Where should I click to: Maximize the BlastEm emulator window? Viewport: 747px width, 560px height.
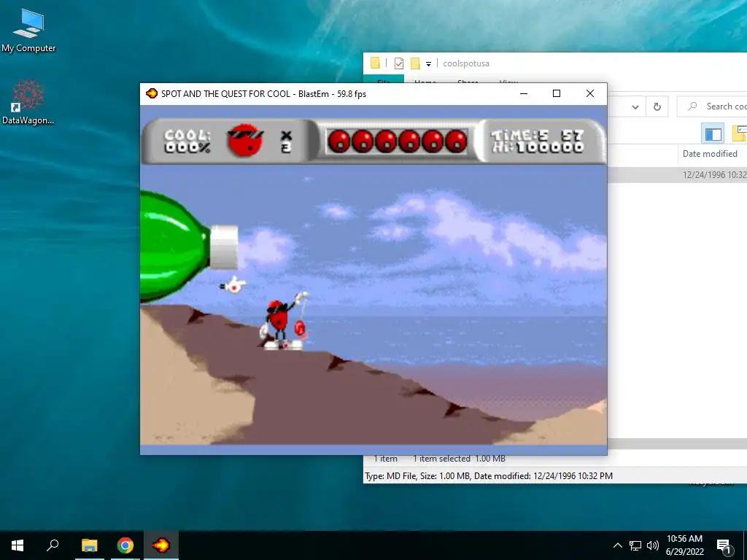coord(557,94)
